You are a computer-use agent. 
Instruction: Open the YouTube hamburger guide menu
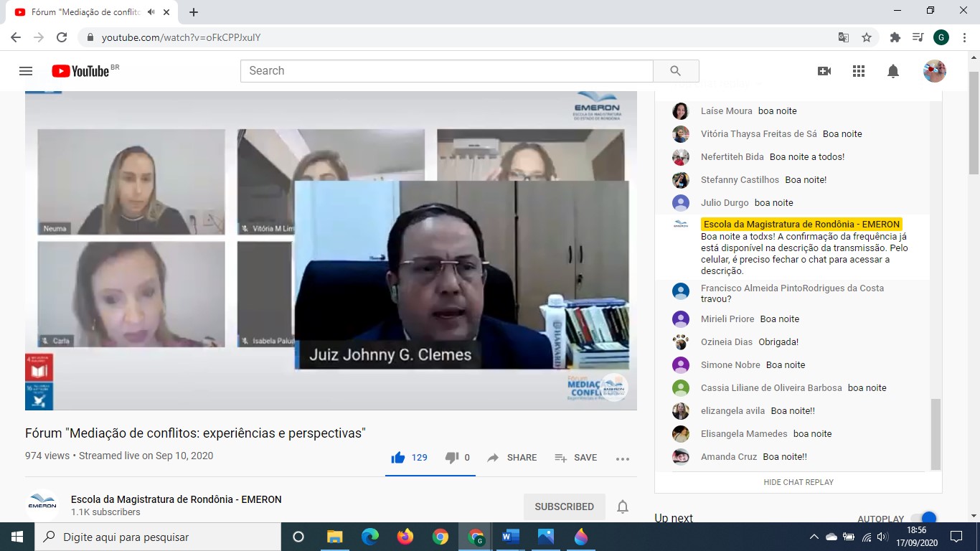click(26, 71)
